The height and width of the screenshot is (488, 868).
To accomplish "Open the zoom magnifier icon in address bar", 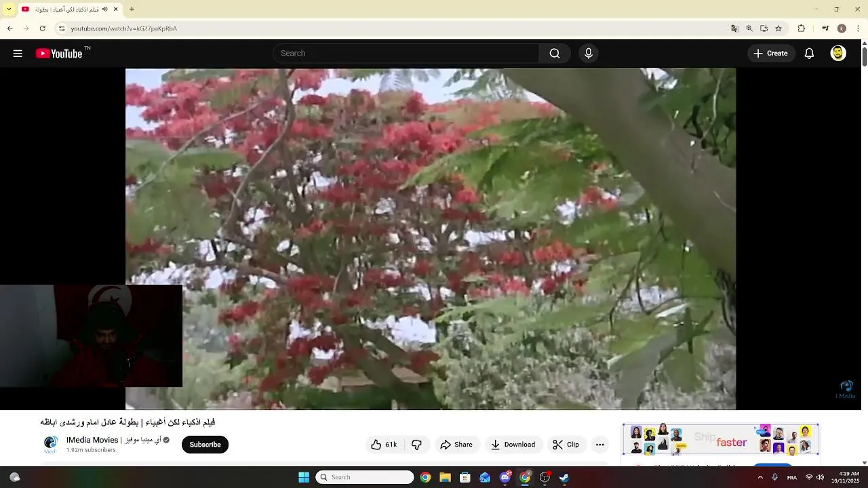I will [x=749, y=28].
